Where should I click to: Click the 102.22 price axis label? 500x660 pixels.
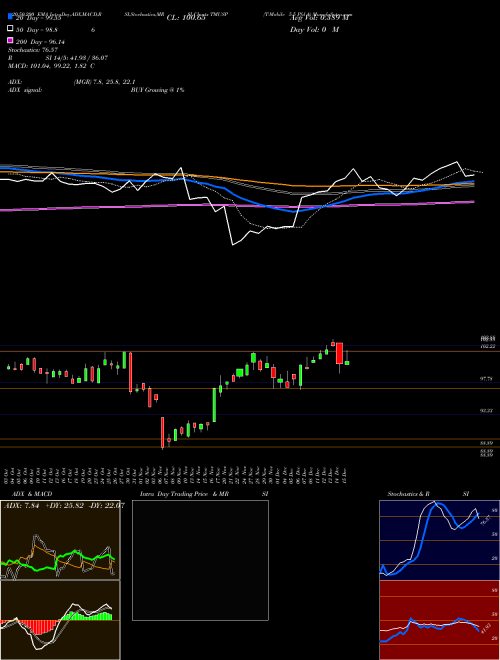coord(488,346)
